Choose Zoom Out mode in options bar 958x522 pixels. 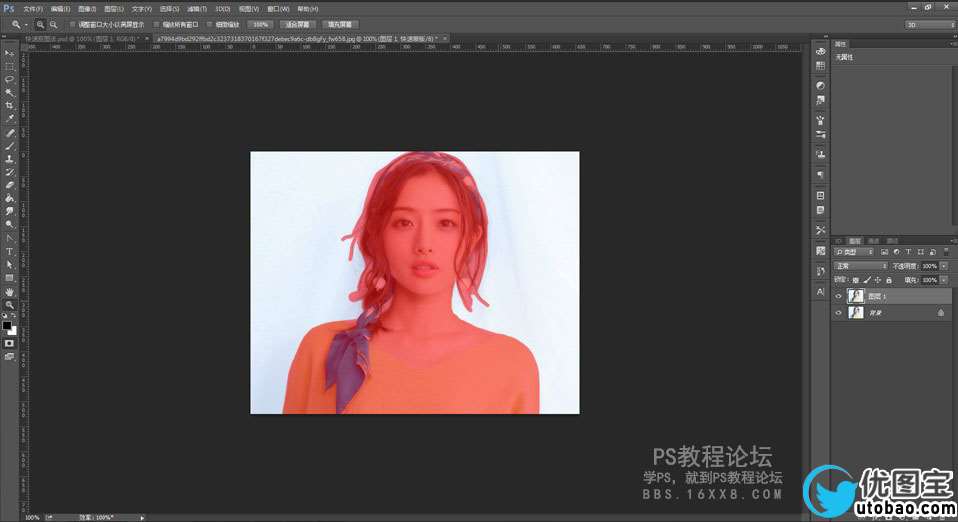(53, 24)
